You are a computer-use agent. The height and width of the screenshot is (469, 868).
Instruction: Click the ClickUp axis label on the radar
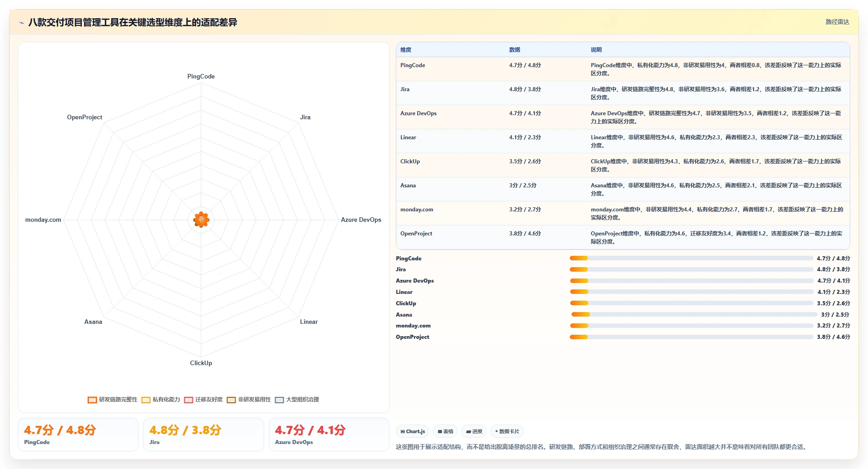point(201,363)
